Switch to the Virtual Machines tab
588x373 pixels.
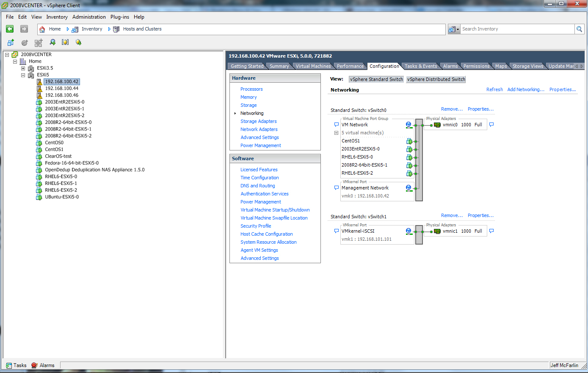tap(313, 66)
